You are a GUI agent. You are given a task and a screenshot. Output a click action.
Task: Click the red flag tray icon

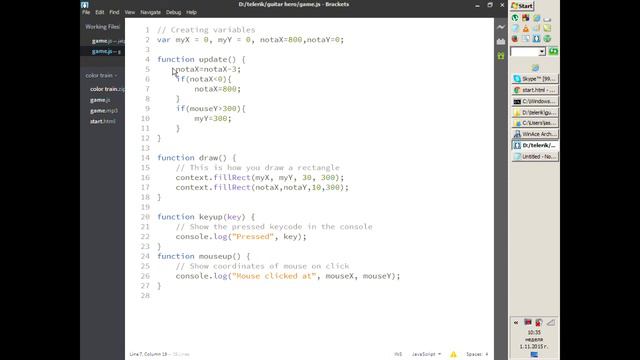528,322
